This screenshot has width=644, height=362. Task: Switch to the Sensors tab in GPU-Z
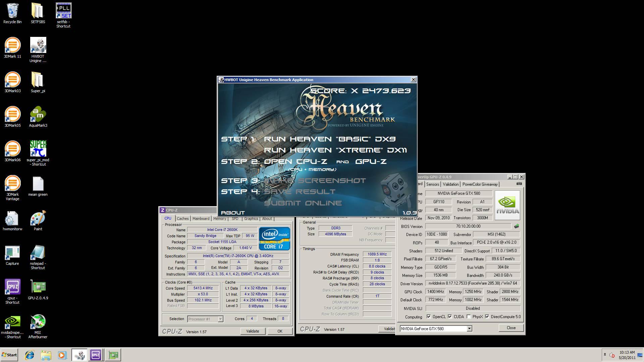tap(433, 184)
